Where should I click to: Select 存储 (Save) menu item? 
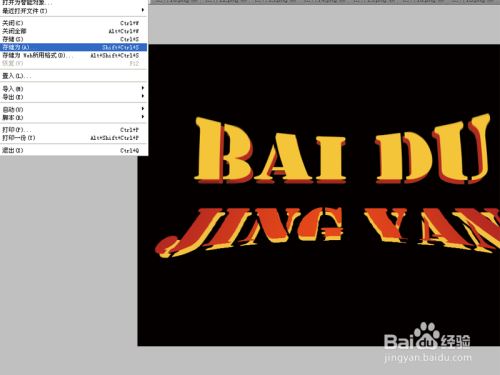click(x=74, y=39)
